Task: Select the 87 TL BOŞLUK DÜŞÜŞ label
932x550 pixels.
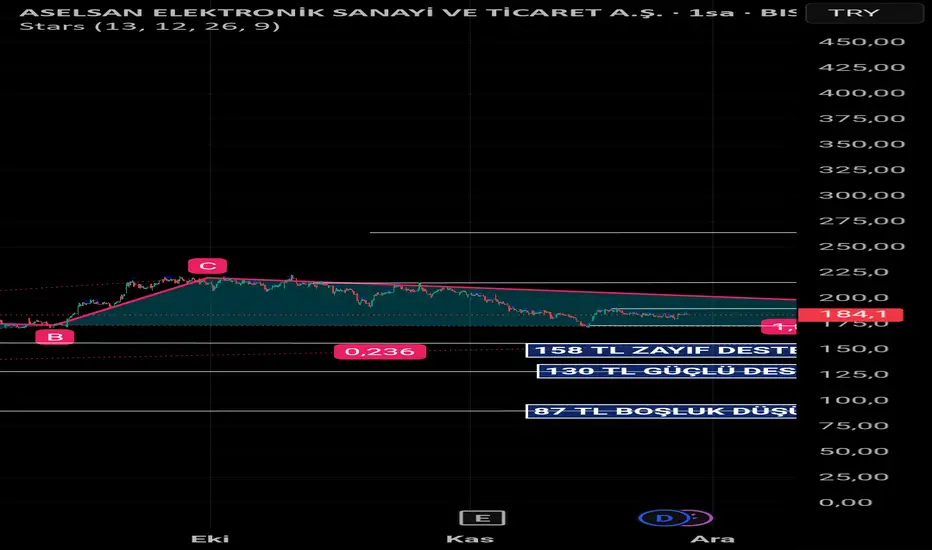Action: coord(661,411)
